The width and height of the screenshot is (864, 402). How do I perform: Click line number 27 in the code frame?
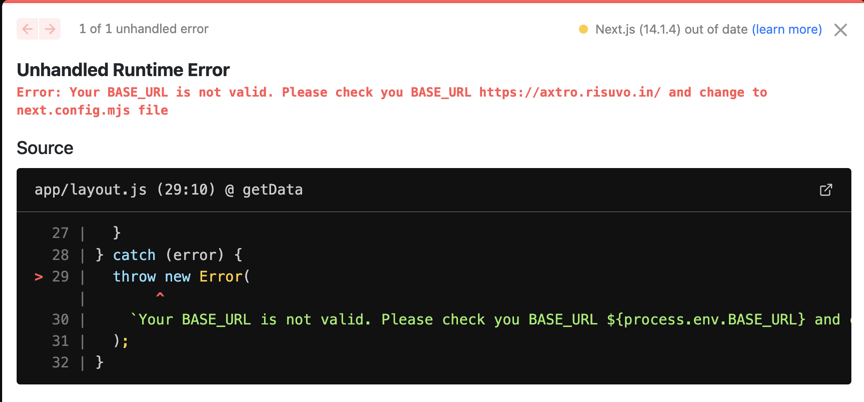(60, 233)
